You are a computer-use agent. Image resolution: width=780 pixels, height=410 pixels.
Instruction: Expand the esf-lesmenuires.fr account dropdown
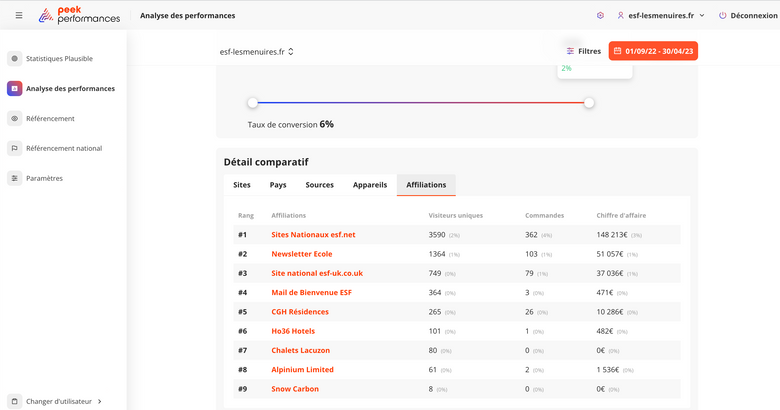tap(702, 15)
